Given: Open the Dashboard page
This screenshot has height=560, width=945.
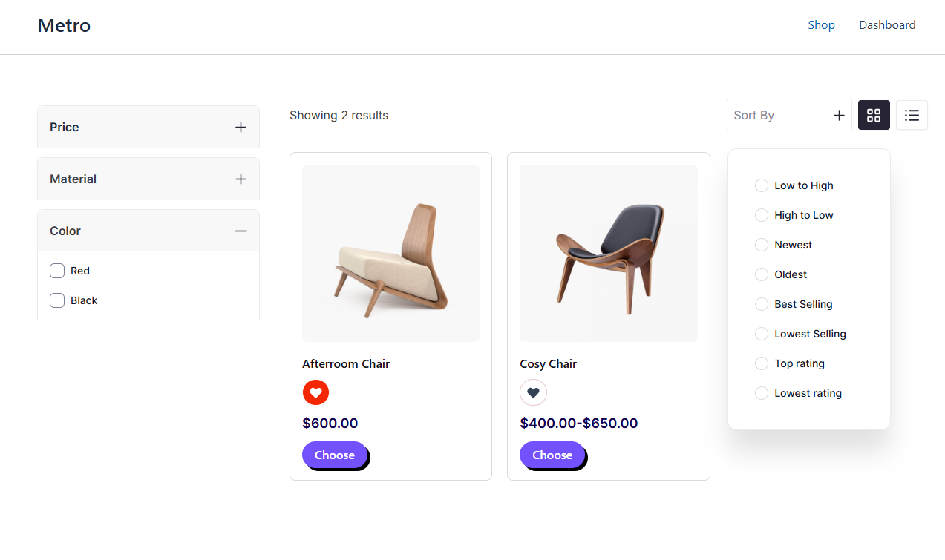Looking at the screenshot, I should (x=887, y=25).
